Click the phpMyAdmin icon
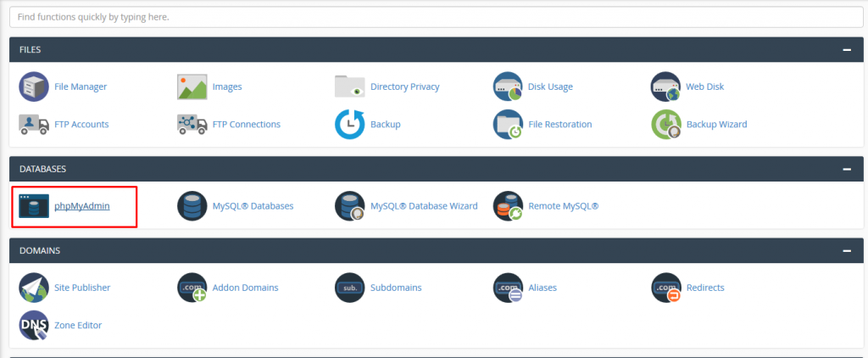 [34, 206]
